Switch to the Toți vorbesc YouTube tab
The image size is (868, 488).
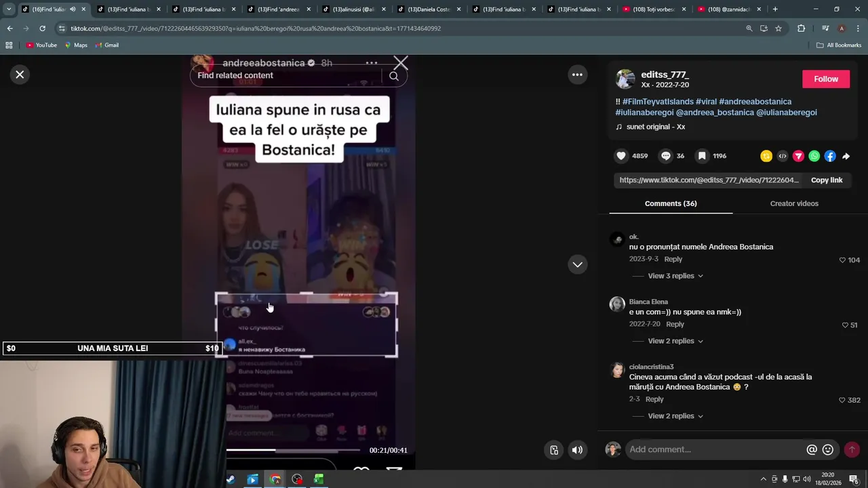click(x=652, y=9)
